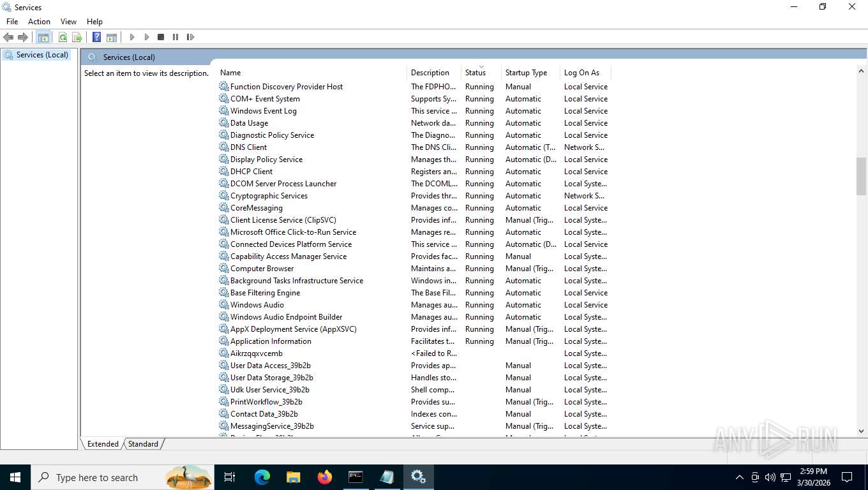Image resolution: width=868 pixels, height=490 pixels.
Task: Click the gear icon beside Display Policy Service
Action: pyautogui.click(x=224, y=159)
